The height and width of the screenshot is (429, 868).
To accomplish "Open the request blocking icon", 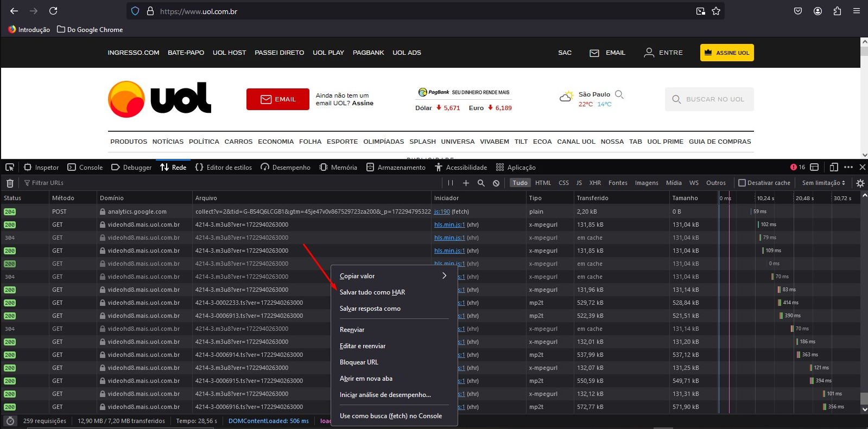I will click(x=496, y=183).
